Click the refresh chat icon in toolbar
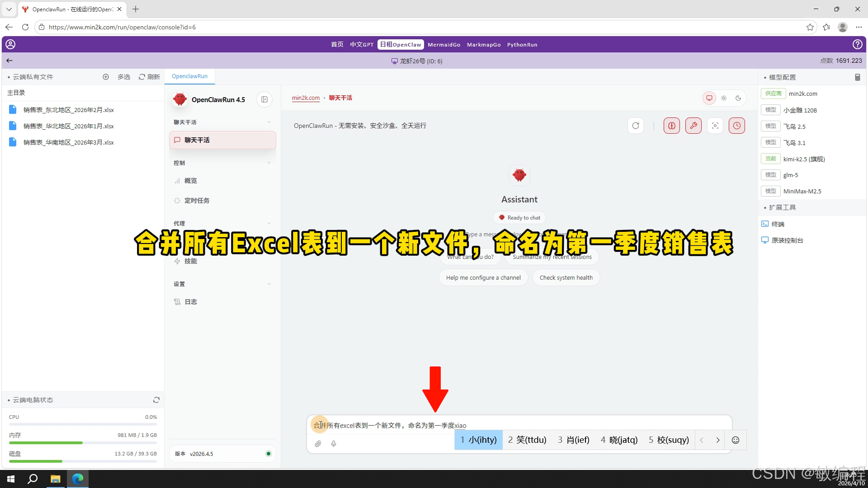Image resolution: width=868 pixels, height=488 pixels. (636, 126)
